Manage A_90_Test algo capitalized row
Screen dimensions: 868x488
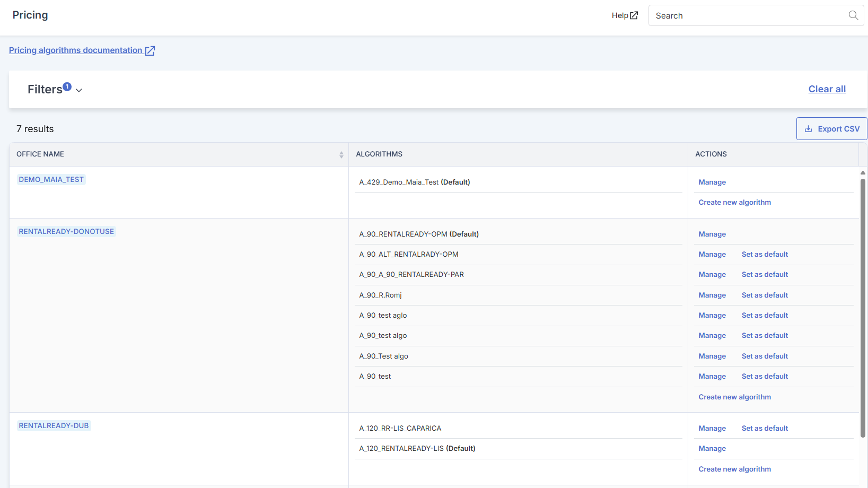[x=712, y=356]
